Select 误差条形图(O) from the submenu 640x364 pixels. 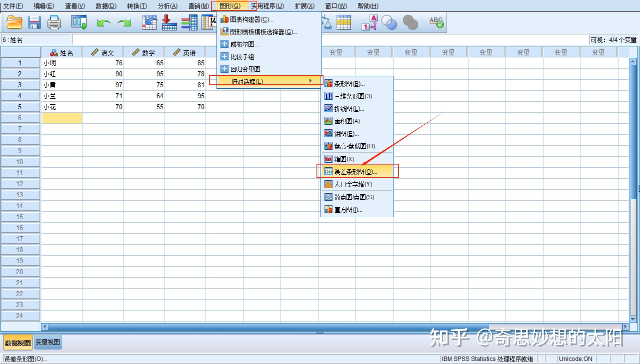pyautogui.click(x=355, y=172)
